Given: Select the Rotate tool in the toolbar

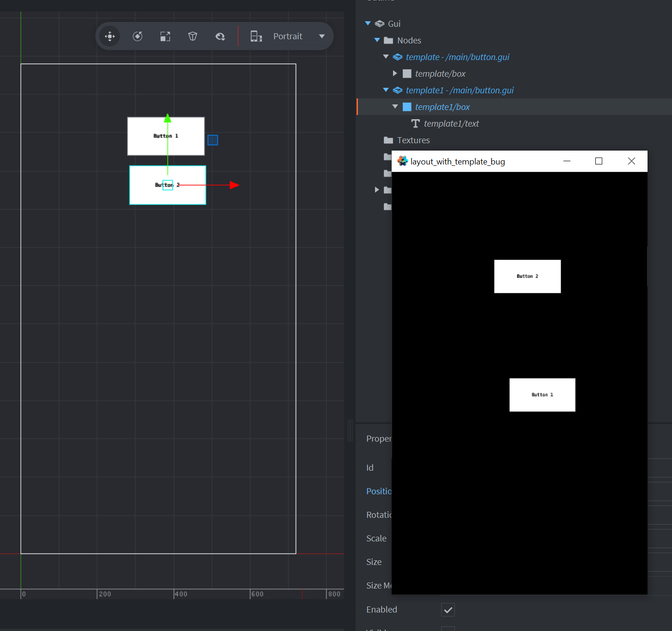Looking at the screenshot, I should point(137,36).
